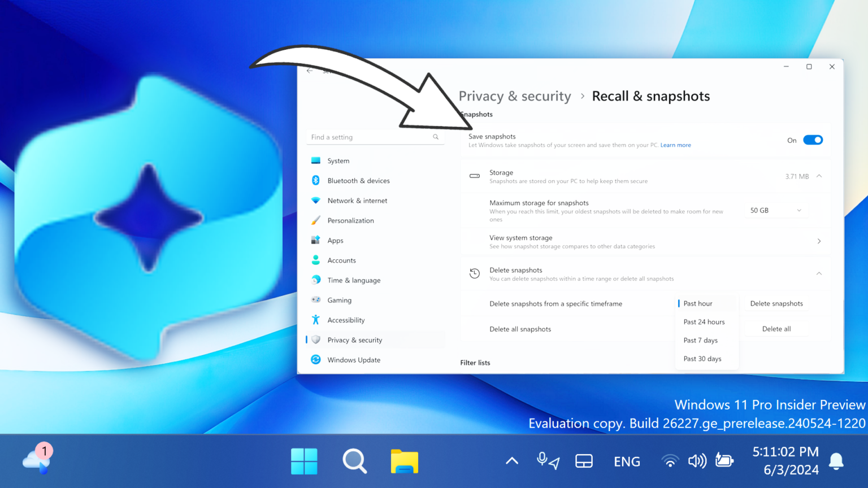This screenshot has width=868, height=488.
Task: Switch input language ENG indicator
Action: 627,461
